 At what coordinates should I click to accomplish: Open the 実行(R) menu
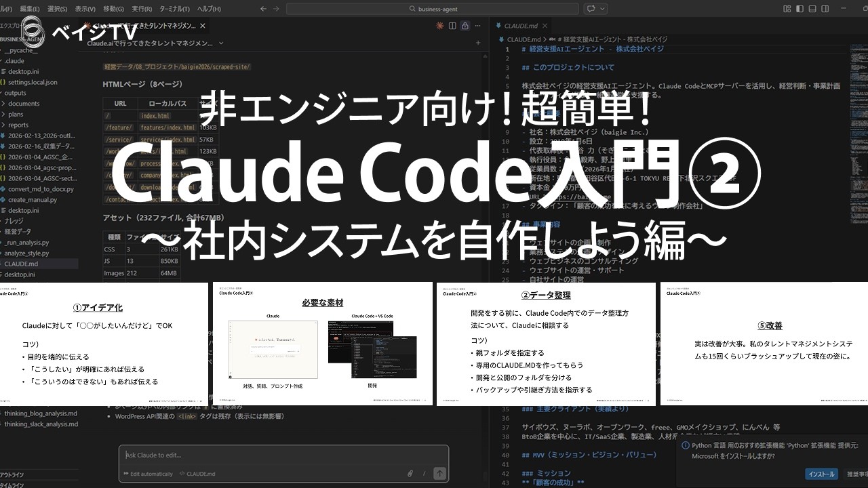tap(142, 9)
